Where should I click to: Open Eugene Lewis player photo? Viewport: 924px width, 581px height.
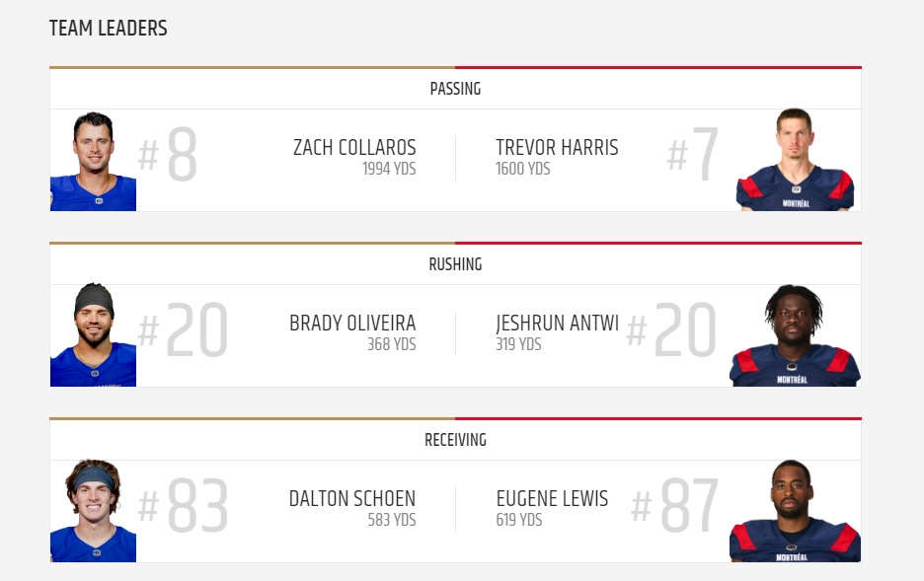pyautogui.click(x=795, y=512)
